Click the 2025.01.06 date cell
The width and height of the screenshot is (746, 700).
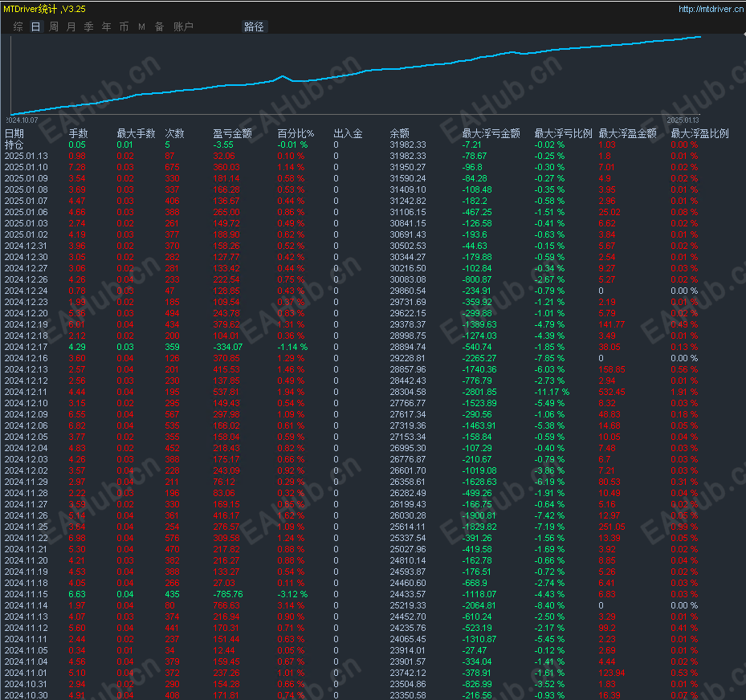[x=26, y=212]
